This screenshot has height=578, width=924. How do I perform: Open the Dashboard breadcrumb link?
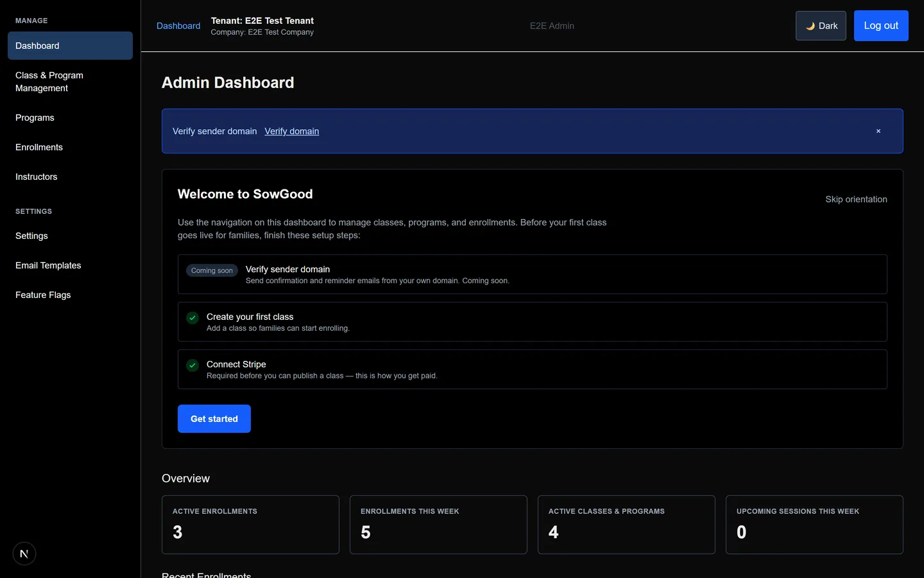pos(178,26)
